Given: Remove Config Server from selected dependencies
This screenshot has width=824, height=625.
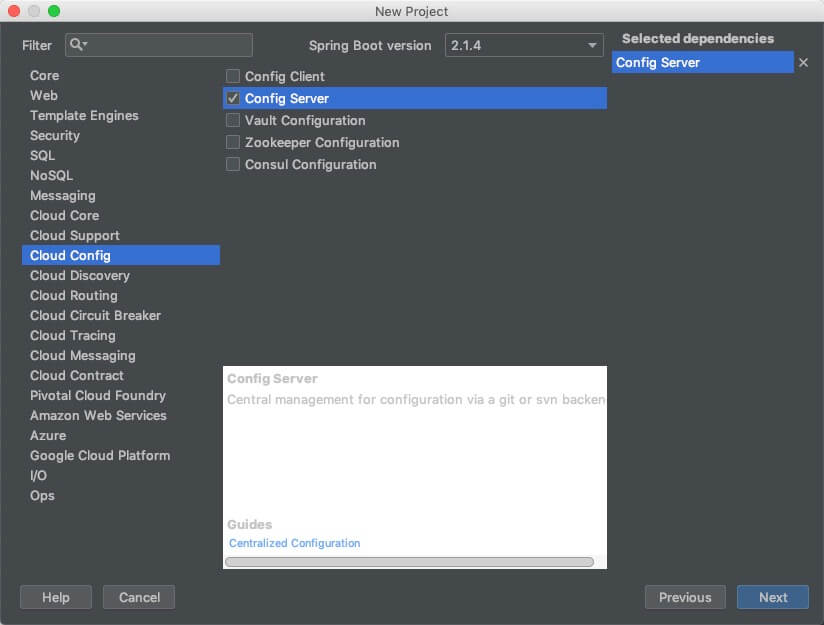Looking at the screenshot, I should point(803,63).
